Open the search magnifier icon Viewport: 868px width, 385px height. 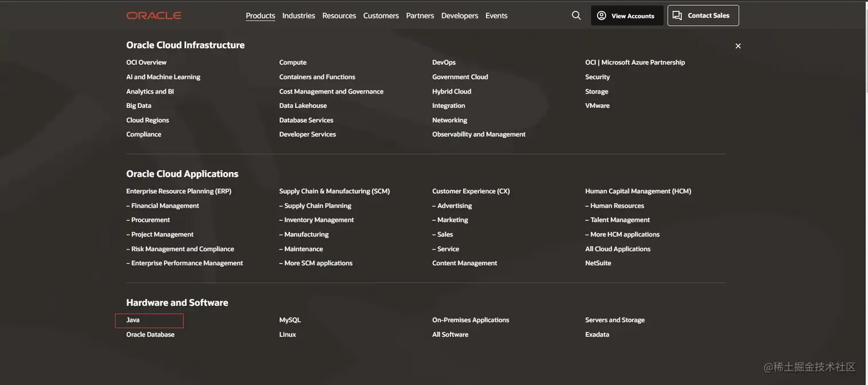576,15
